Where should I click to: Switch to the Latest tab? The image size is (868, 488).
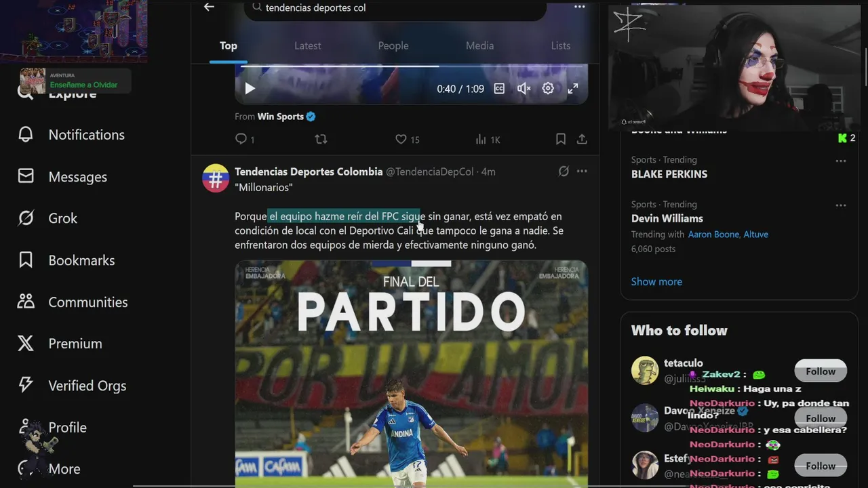point(308,46)
